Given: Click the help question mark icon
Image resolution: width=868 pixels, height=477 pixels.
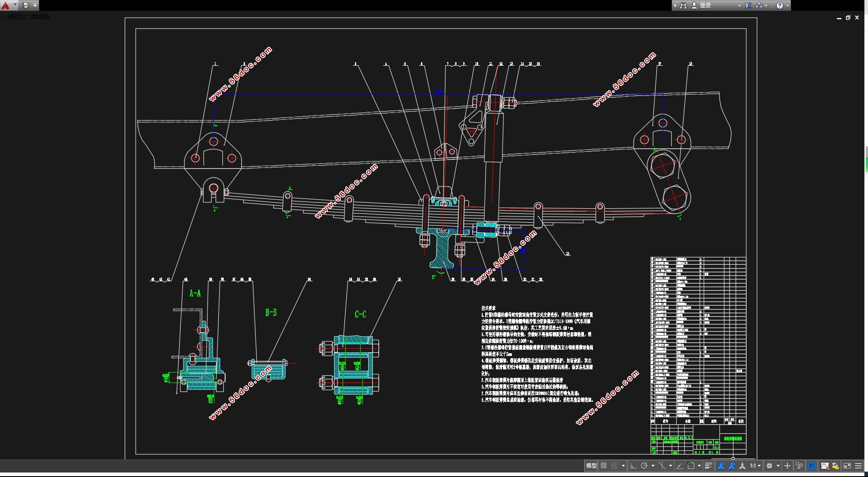Looking at the screenshot, I should (x=780, y=5).
